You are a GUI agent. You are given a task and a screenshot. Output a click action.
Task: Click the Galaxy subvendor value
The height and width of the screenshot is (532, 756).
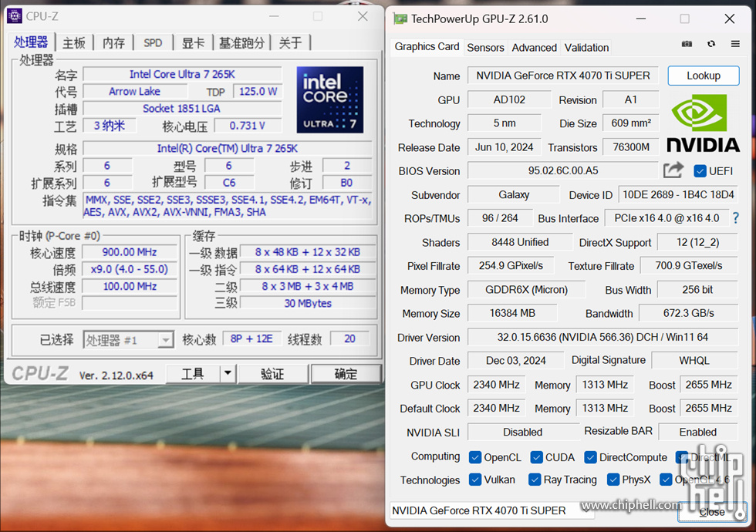coord(514,194)
